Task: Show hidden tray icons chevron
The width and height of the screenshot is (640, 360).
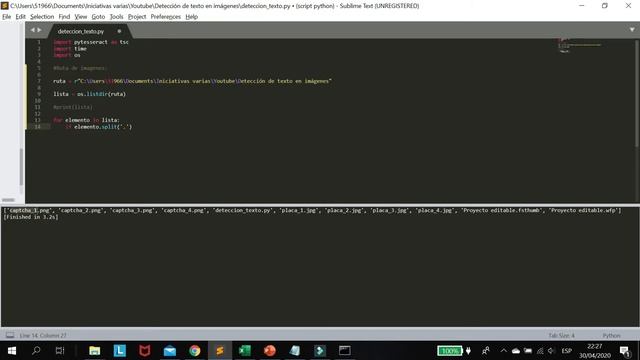Action: tap(504, 351)
